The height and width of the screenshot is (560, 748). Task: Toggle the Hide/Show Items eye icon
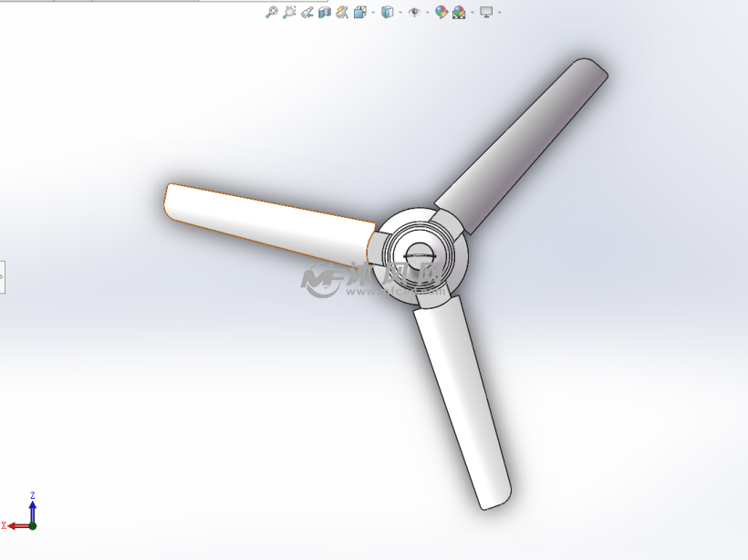pyautogui.click(x=414, y=12)
